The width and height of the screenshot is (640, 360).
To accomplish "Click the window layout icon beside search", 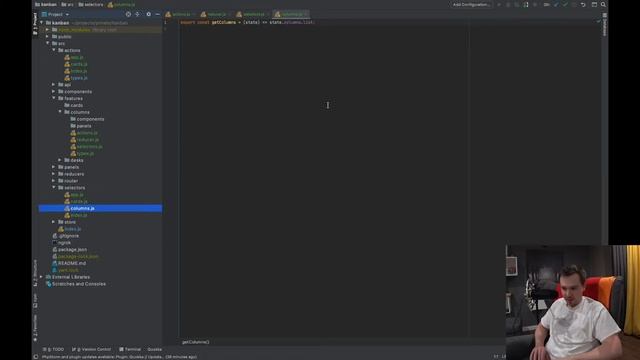I will click(594, 4).
